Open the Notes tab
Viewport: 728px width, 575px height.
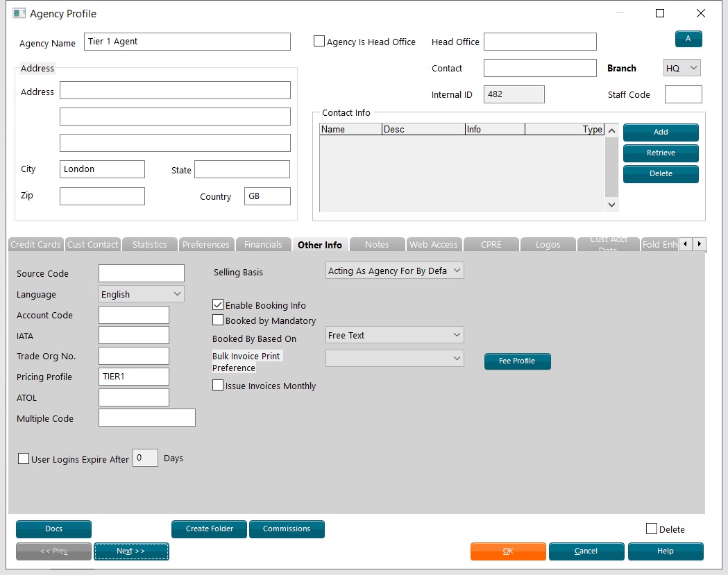click(x=377, y=244)
